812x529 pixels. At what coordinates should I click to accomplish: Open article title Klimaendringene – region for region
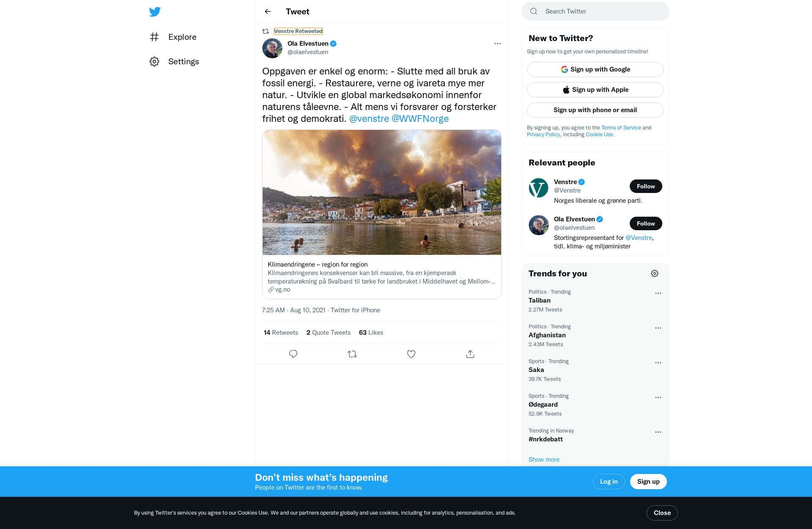pyautogui.click(x=318, y=264)
